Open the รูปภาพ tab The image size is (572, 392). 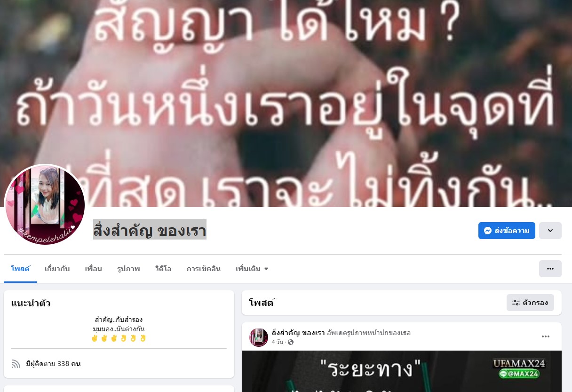tap(128, 269)
